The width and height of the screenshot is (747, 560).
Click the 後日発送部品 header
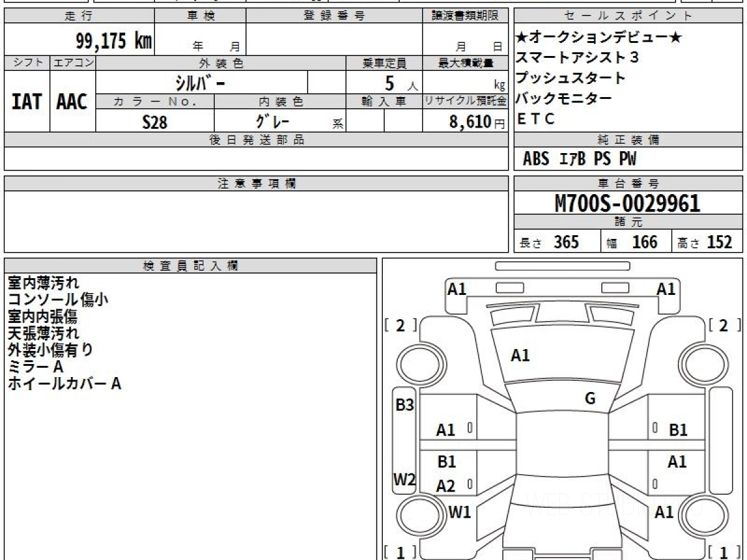(x=256, y=140)
